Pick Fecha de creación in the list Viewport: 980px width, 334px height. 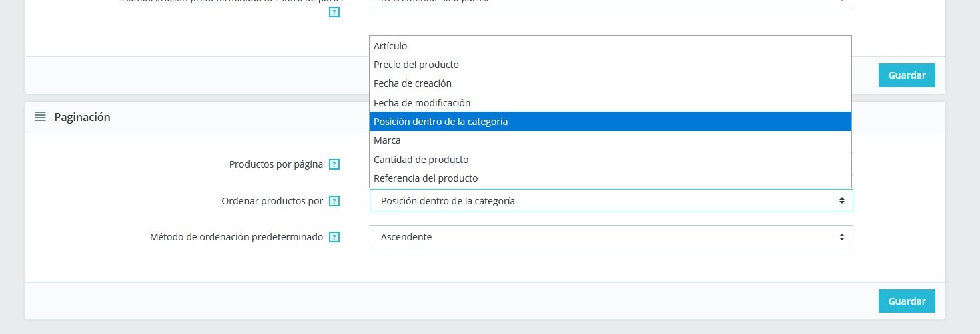click(x=412, y=83)
